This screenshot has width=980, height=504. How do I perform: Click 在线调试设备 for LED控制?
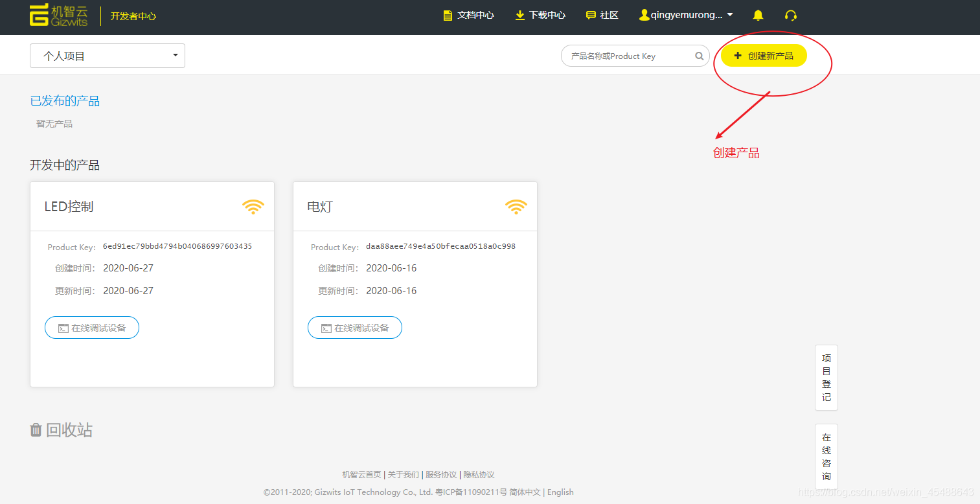click(x=92, y=328)
